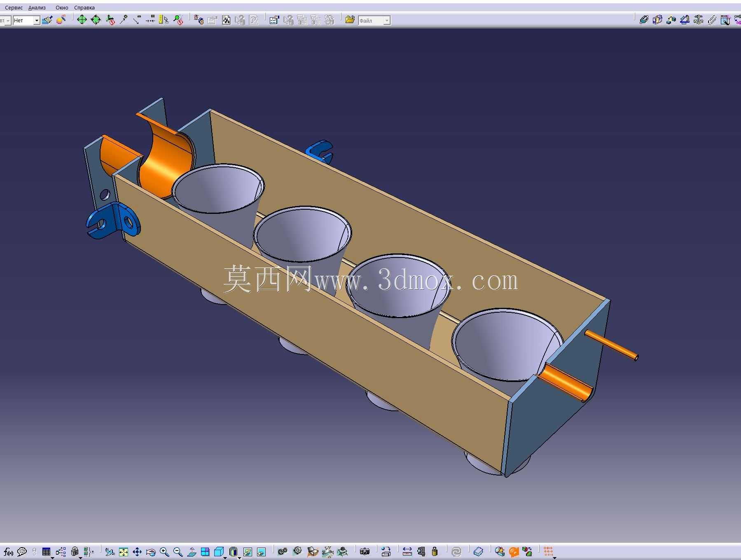Expand the arrow under the grid table icon
Screen dimensions: 741x560
[x=52, y=558]
